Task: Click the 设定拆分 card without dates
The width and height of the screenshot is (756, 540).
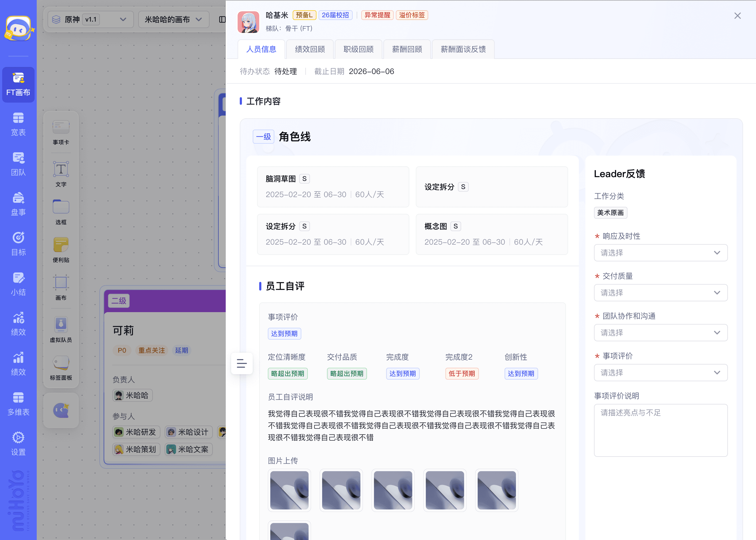Action: pyautogui.click(x=492, y=187)
